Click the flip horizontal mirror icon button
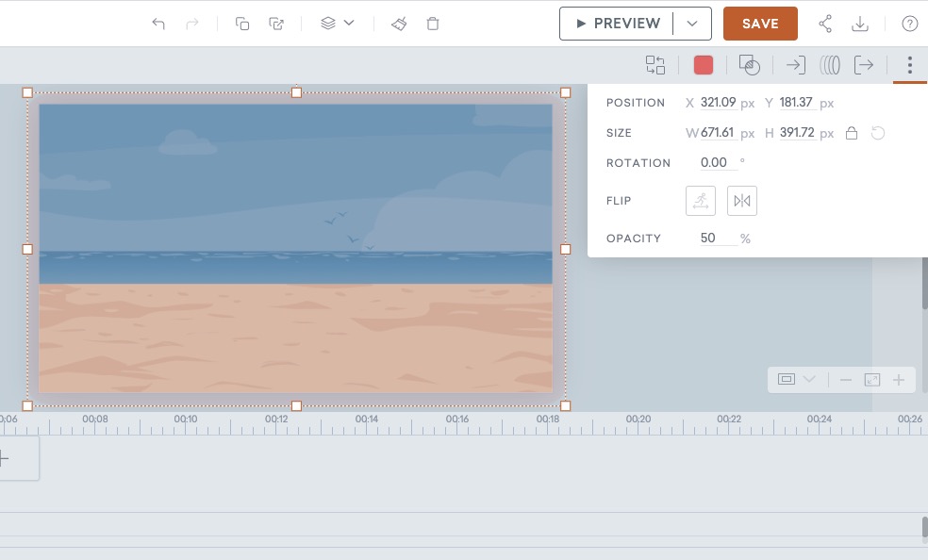The height and width of the screenshot is (560, 928). click(742, 201)
